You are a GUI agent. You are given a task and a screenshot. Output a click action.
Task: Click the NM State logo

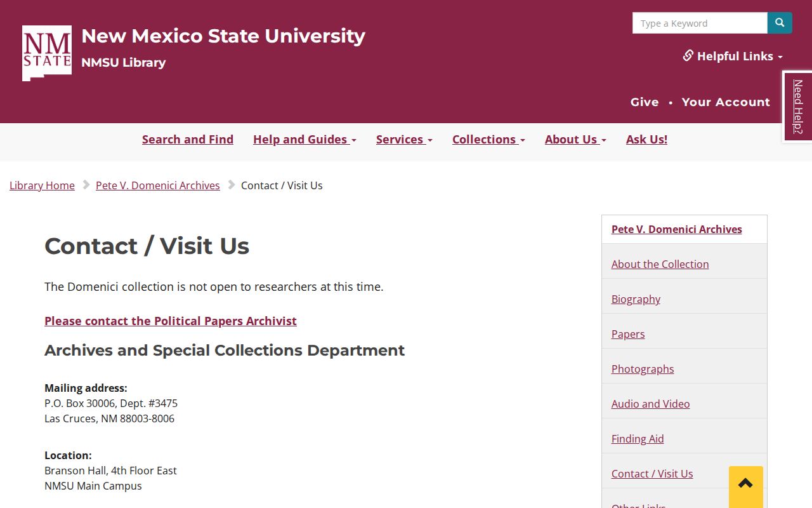point(47,53)
